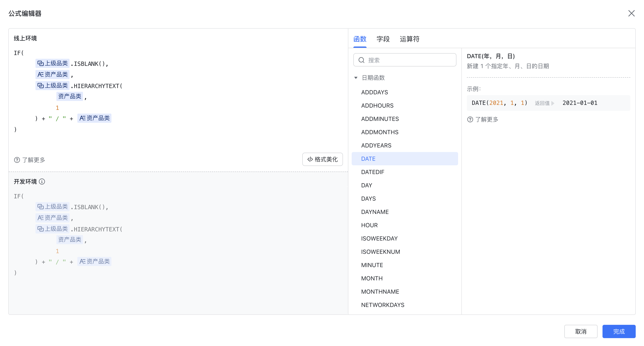
Task: Click the 2021-01-01 return value
Action: coord(580,103)
